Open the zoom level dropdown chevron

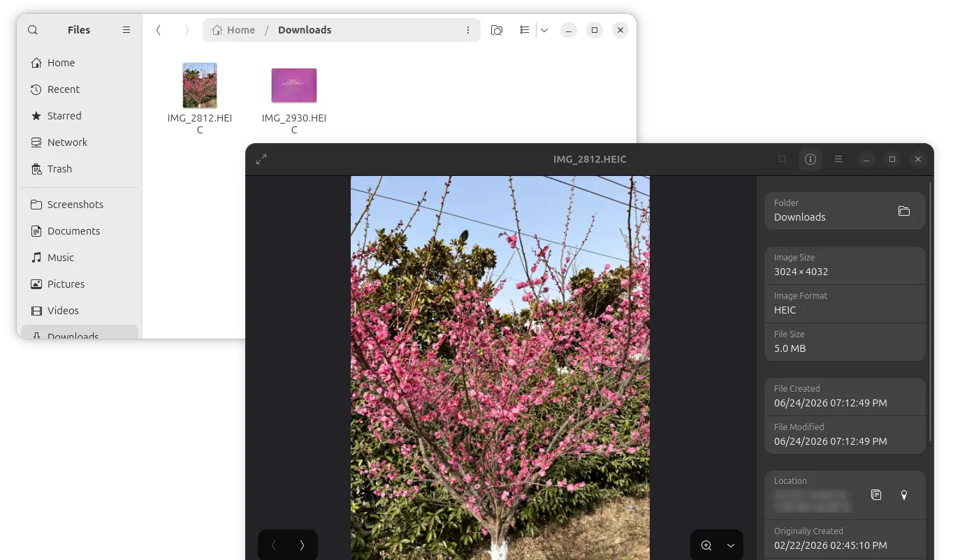pyautogui.click(x=731, y=545)
